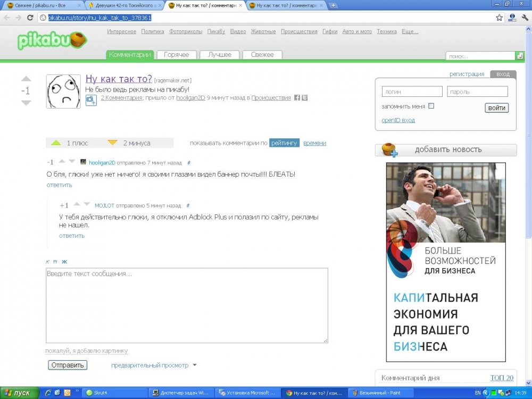Switch to the Свежее tab
532x399 pixels.
(x=262, y=55)
